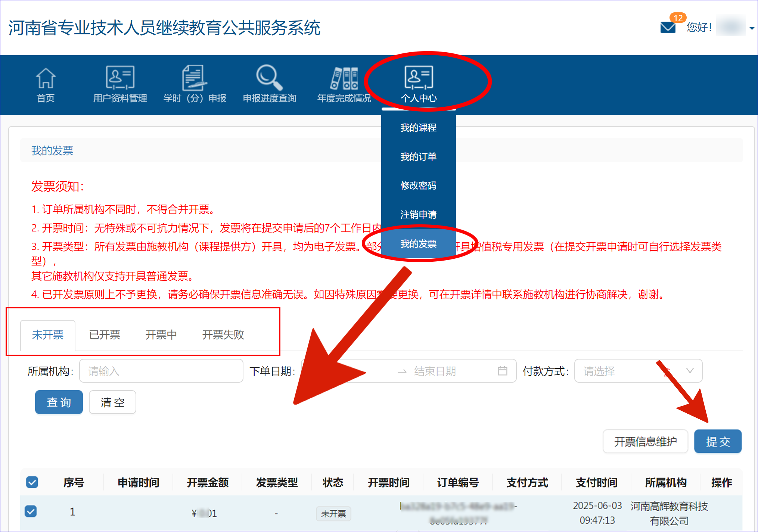Viewport: 758px width, 532px height.
Task: Open the 付款方式 payment method dropdown
Action: coord(638,371)
